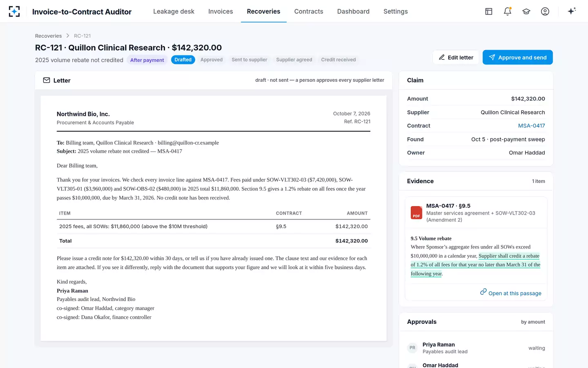Go to the Leakage desk tab
The image size is (588, 368).
point(174,11)
